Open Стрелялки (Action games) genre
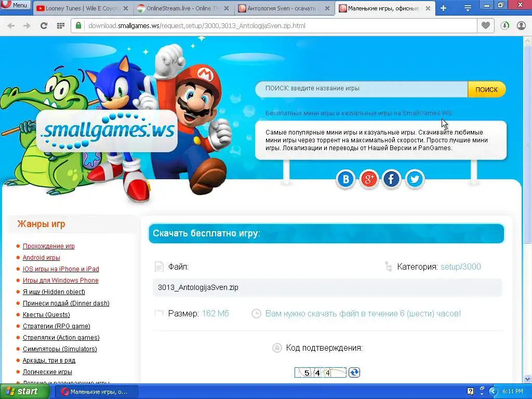 (61, 338)
